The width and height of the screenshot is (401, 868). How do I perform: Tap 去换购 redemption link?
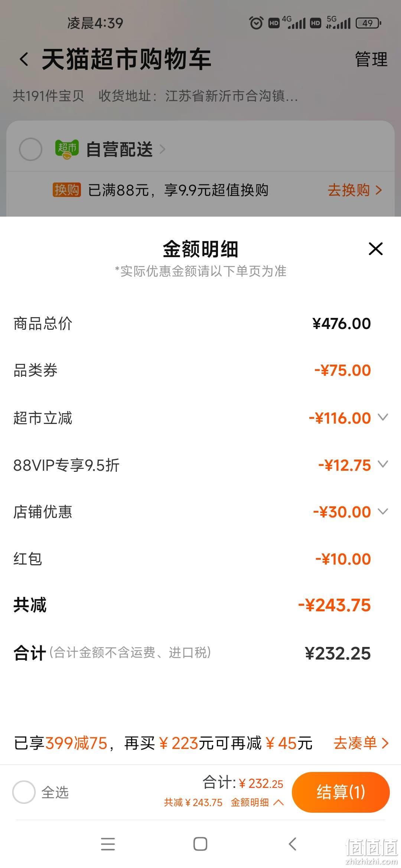[355, 190]
